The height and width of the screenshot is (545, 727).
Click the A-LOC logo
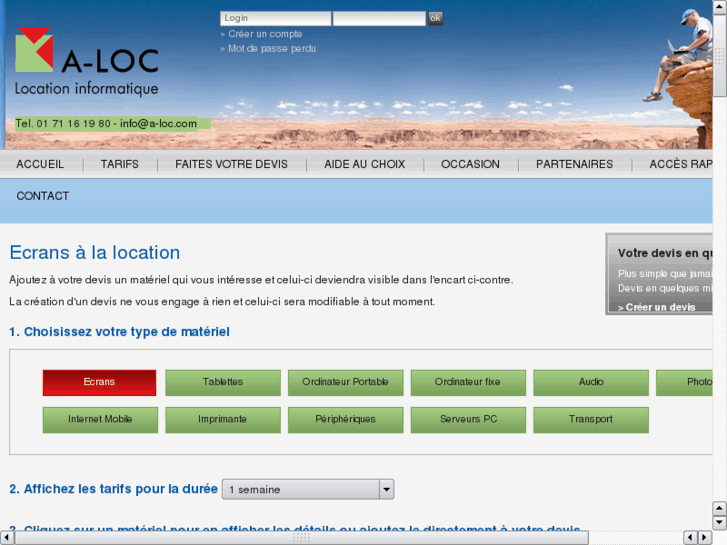tap(87, 62)
